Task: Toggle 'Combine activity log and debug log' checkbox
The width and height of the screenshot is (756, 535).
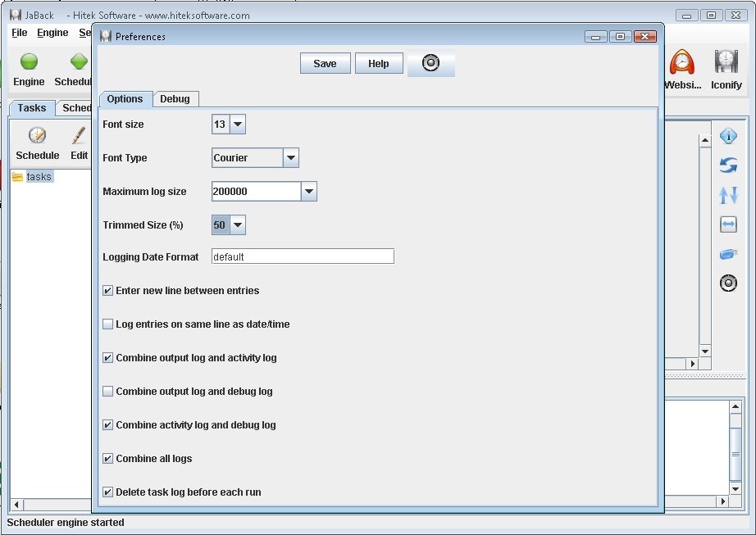Action: (108, 424)
